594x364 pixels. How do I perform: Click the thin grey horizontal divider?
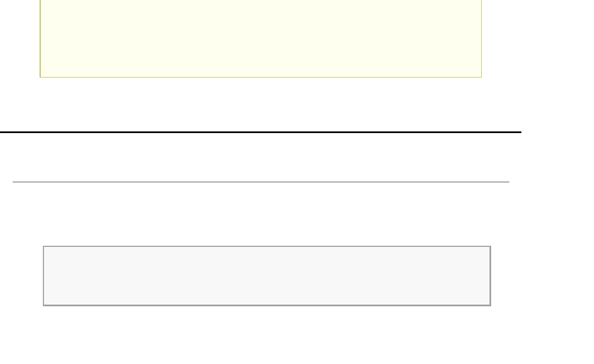[261, 181]
